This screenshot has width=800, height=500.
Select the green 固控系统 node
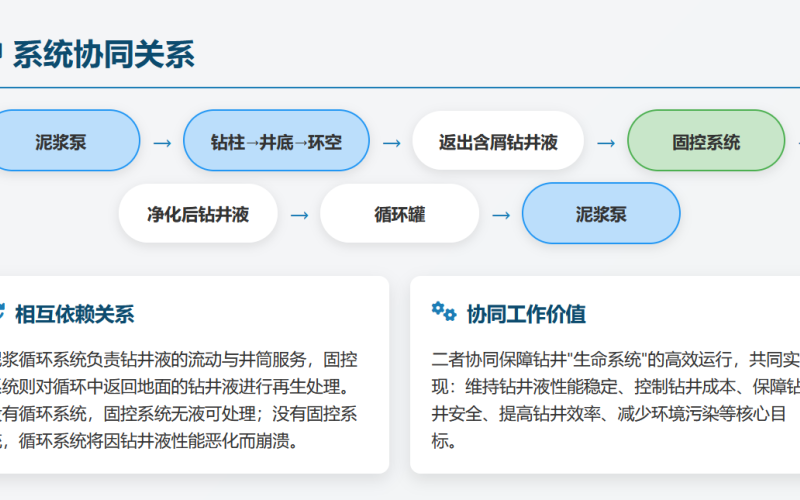point(706,140)
